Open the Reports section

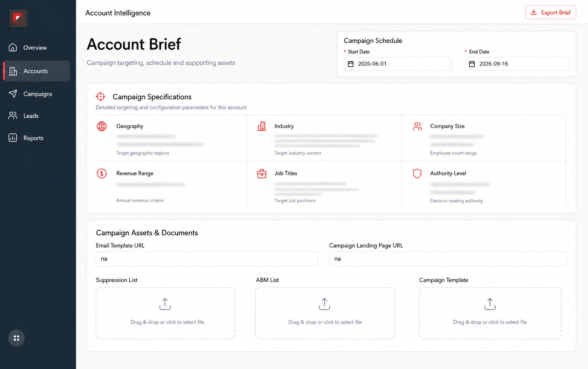click(36, 138)
